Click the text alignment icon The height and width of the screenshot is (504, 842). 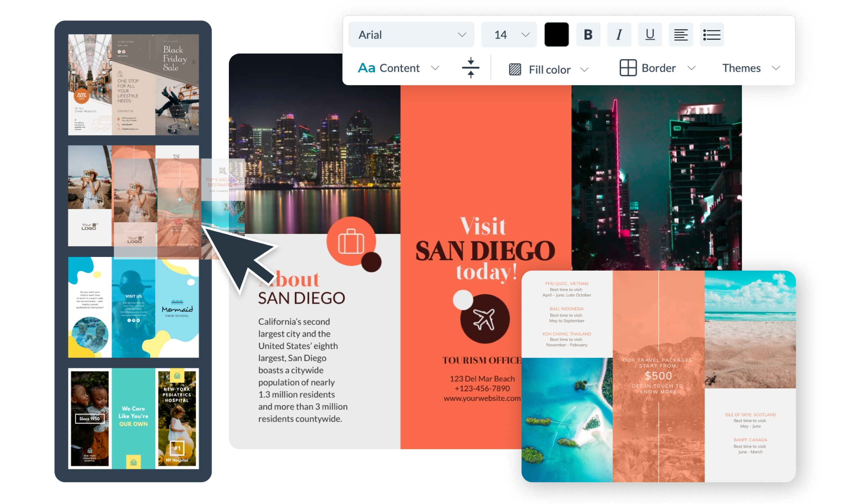click(x=681, y=34)
